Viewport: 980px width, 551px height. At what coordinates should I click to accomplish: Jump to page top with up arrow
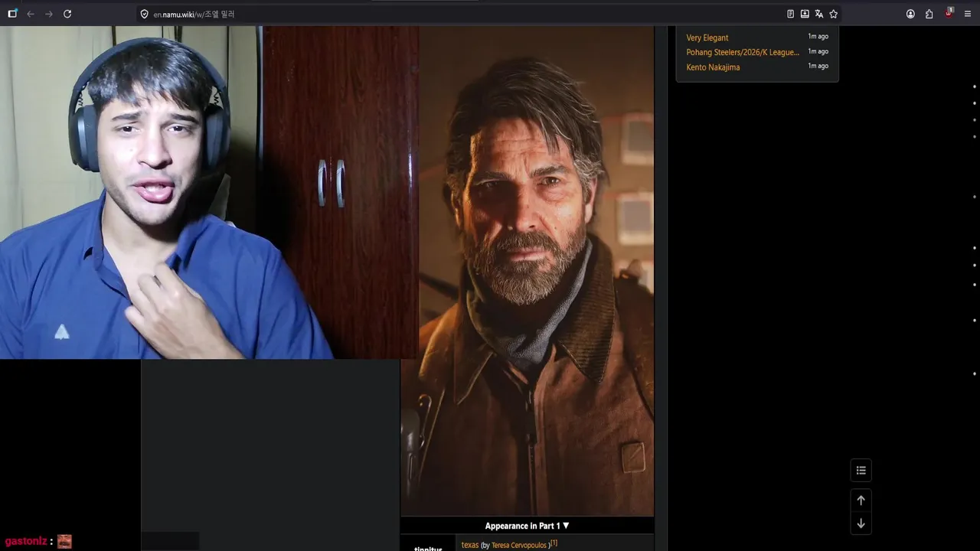(x=861, y=500)
